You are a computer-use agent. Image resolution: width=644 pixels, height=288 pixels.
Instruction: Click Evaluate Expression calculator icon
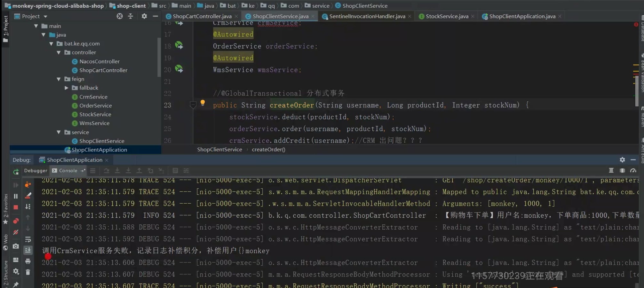[x=175, y=170]
